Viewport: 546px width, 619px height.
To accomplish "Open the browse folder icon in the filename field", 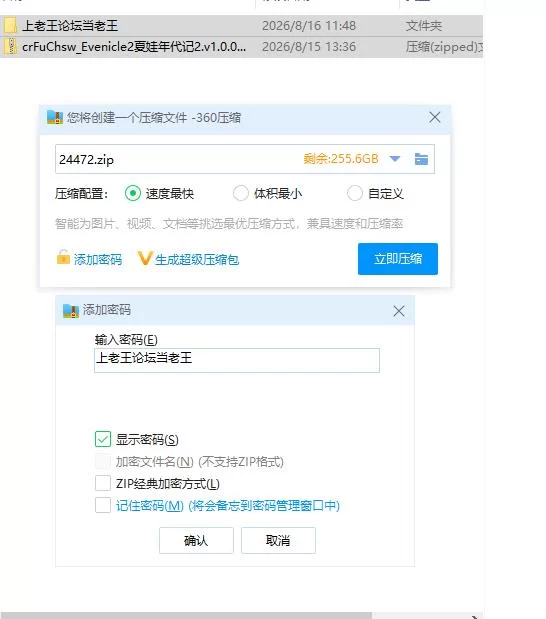I will pyautogui.click(x=421, y=159).
